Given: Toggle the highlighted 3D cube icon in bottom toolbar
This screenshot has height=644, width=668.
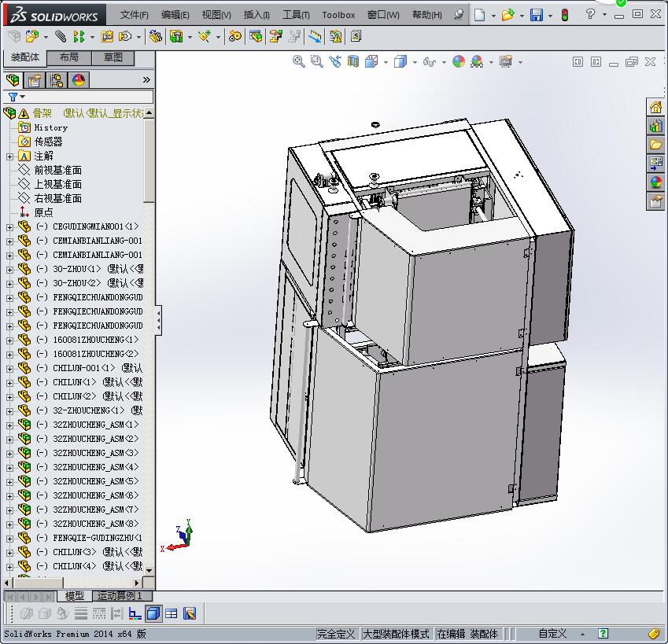Looking at the screenshot, I should coord(153,614).
